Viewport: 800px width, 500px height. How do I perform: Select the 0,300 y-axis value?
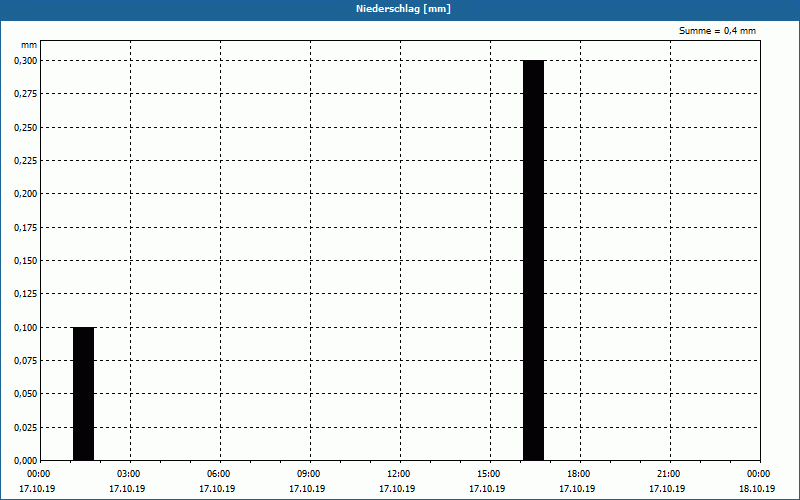coord(26,61)
